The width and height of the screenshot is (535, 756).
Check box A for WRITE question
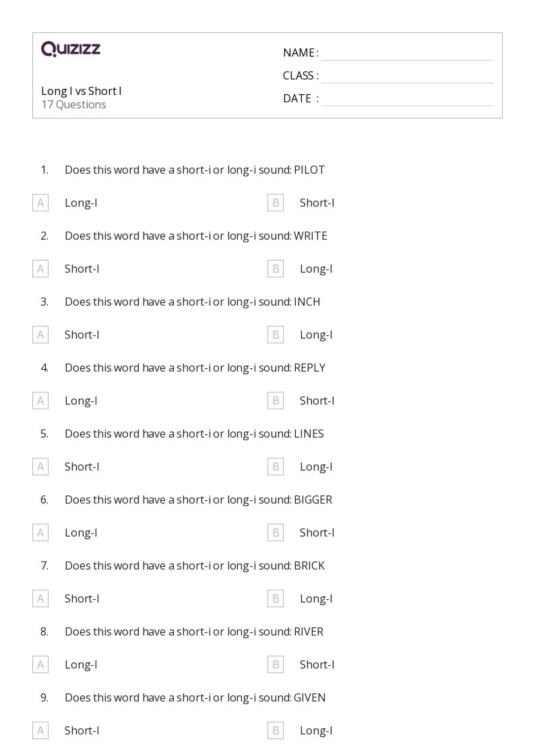coord(40,269)
